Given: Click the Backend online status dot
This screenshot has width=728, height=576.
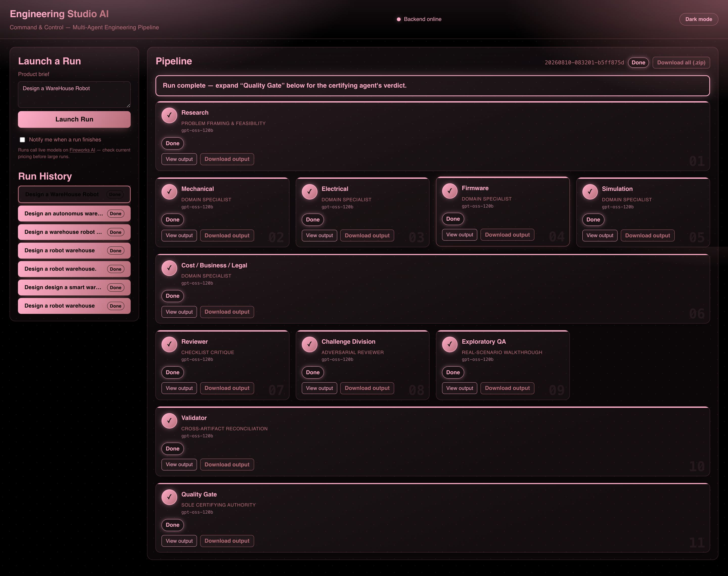Looking at the screenshot, I should point(399,19).
